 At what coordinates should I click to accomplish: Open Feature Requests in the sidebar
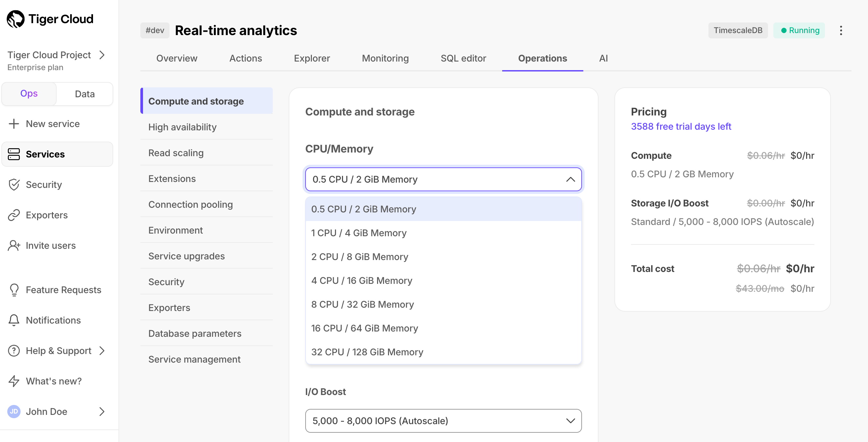tap(57, 290)
